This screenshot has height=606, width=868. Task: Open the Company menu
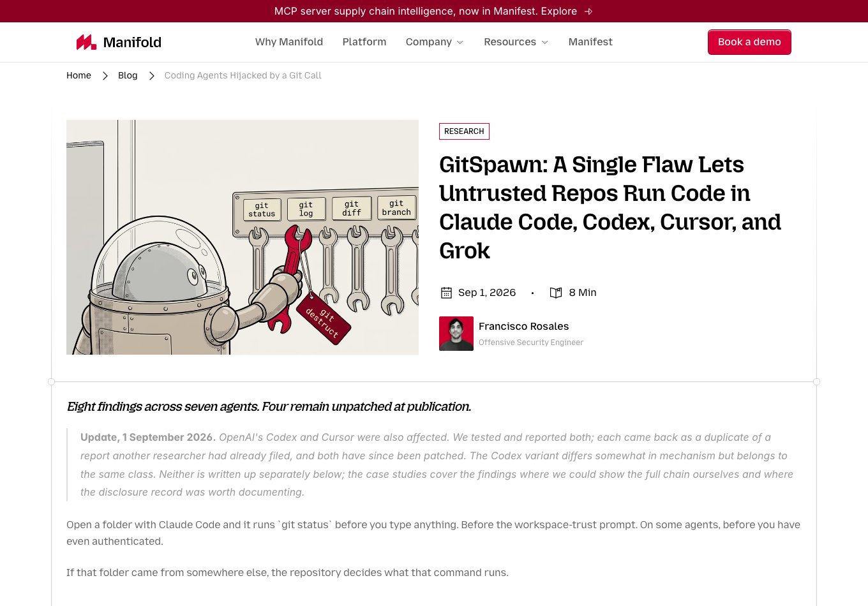click(429, 42)
